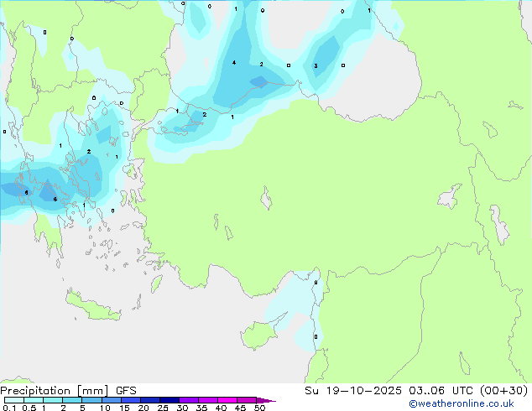
Task: Click the '8' precipitation value over Greece
Action: [x=55, y=199]
